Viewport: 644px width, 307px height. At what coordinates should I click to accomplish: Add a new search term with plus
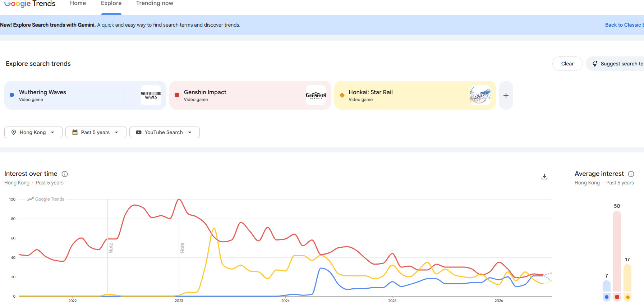pyautogui.click(x=506, y=95)
